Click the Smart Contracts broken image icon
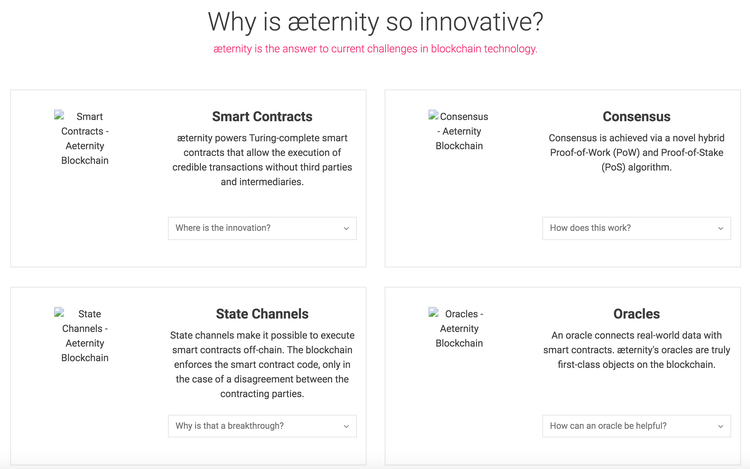Screen dimensions: 750x469 coord(61,117)
